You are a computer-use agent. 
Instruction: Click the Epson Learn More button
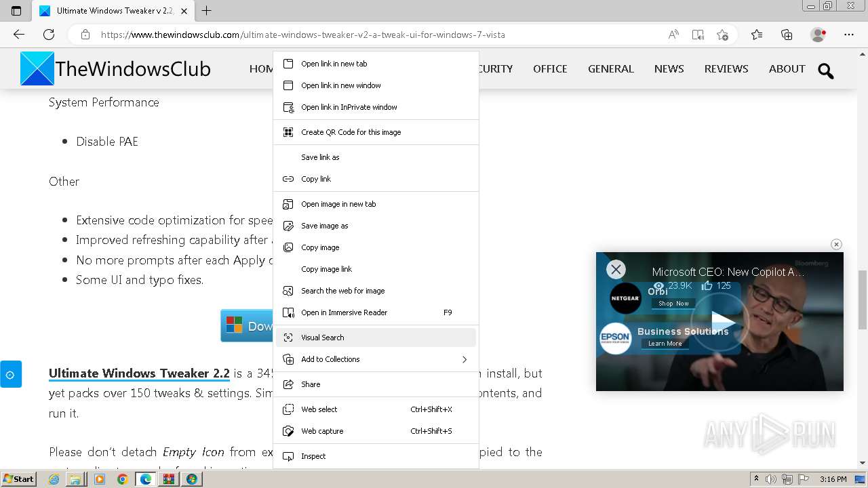point(665,344)
